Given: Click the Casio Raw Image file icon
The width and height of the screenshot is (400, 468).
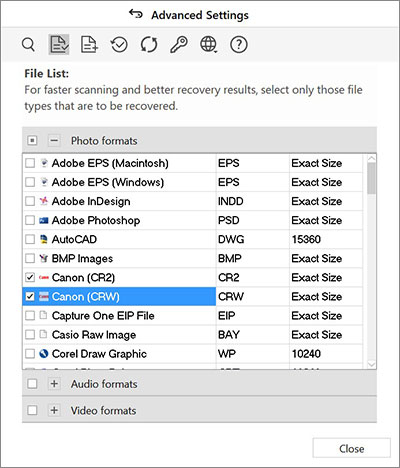Looking at the screenshot, I should [x=43, y=334].
